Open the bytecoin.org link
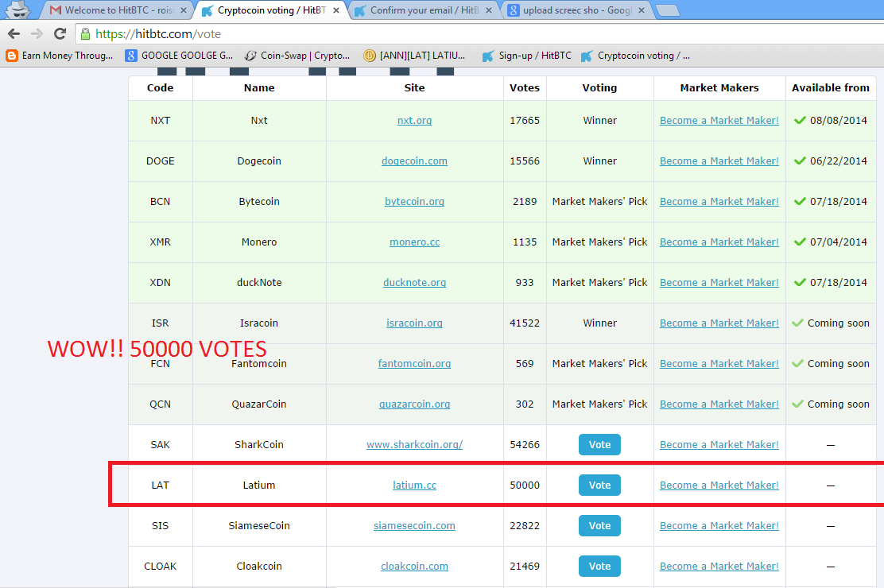The width and height of the screenshot is (884, 588). [x=414, y=201]
